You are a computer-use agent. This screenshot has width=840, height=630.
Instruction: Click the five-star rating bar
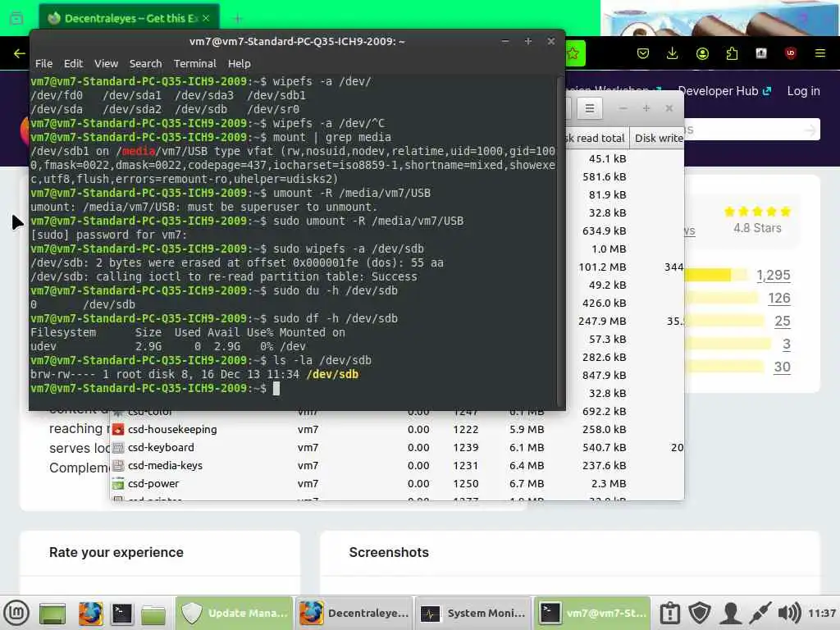pyautogui.click(x=715, y=275)
